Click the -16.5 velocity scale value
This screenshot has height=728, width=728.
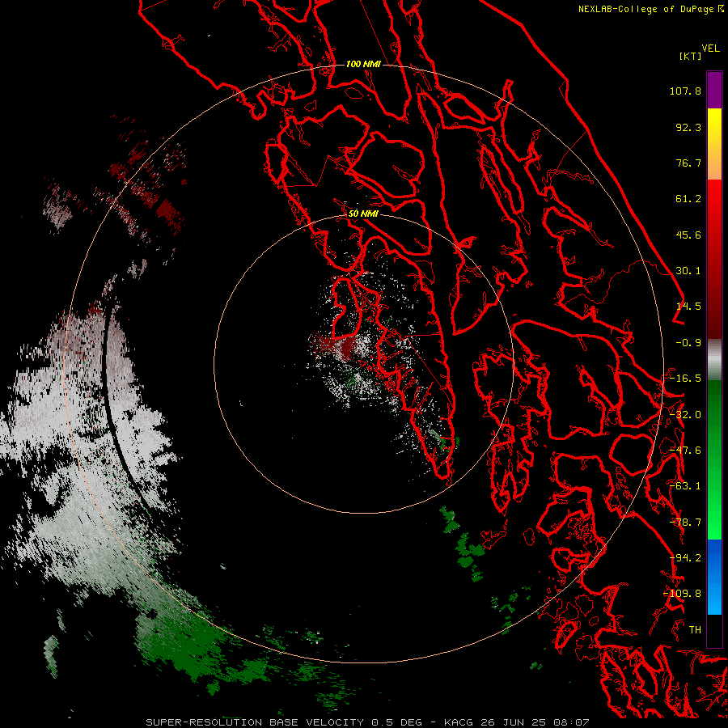(685, 379)
